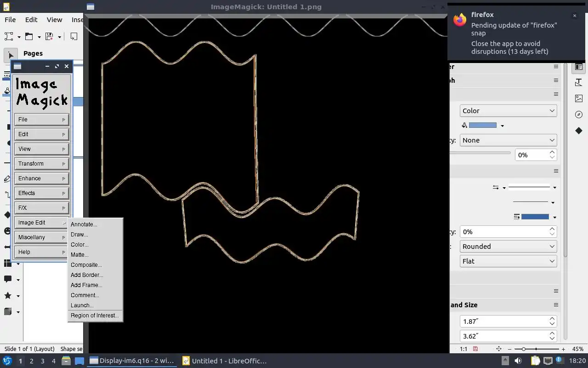Screen dimensions: 588x368
Task: Select the Callout shapes tool
Action: (x=8, y=279)
